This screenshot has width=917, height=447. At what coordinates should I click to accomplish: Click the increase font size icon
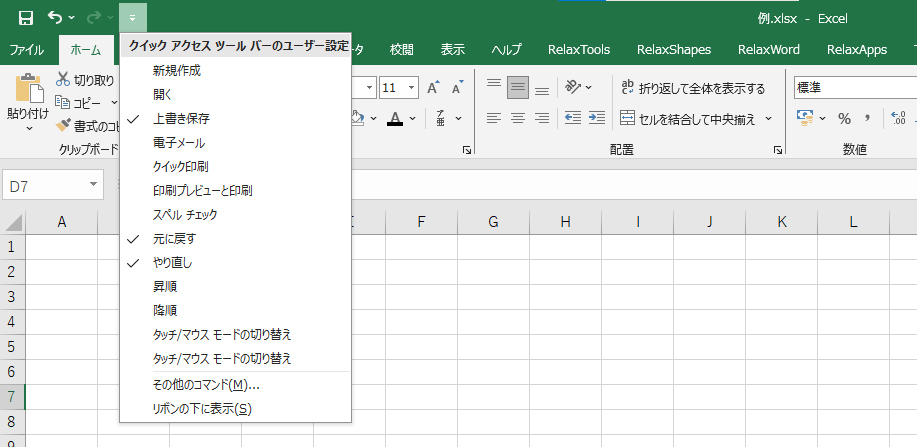pos(433,88)
